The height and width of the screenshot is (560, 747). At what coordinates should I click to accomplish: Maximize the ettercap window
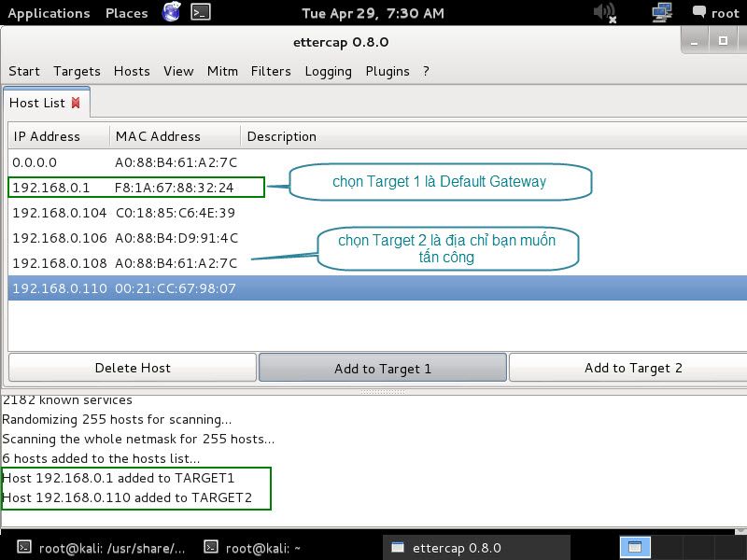click(x=723, y=41)
